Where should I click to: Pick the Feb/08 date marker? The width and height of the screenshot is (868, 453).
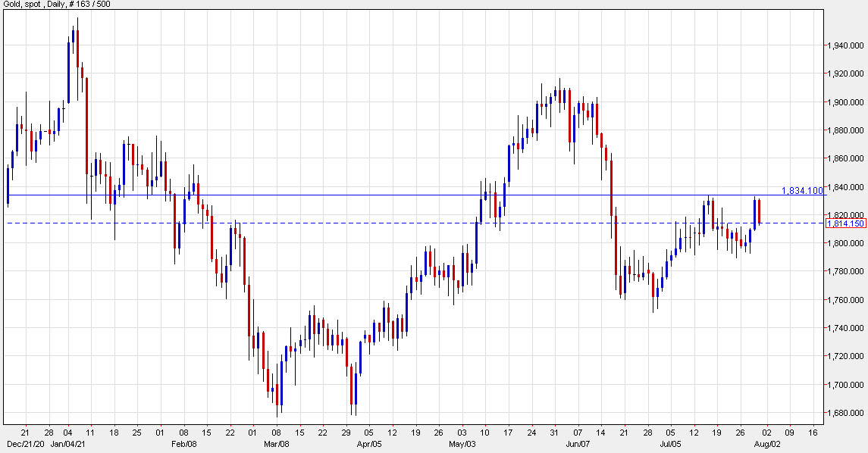(x=184, y=443)
